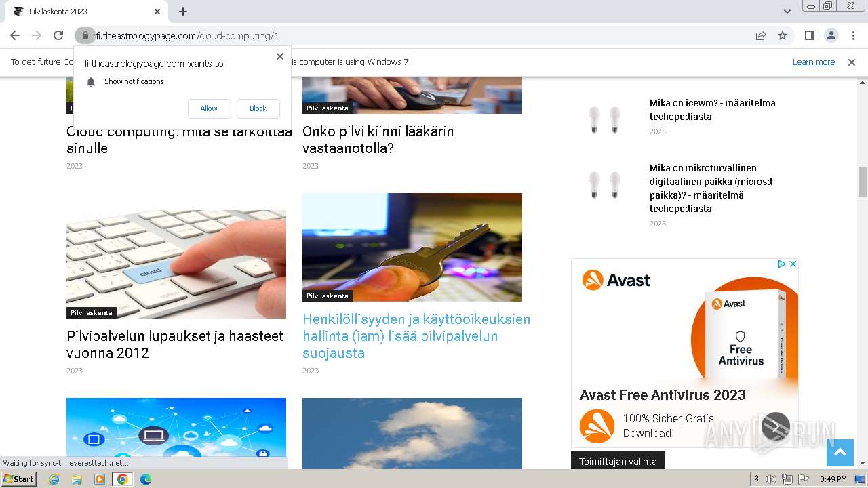
Task: Reload the current page
Action: coord(58,35)
